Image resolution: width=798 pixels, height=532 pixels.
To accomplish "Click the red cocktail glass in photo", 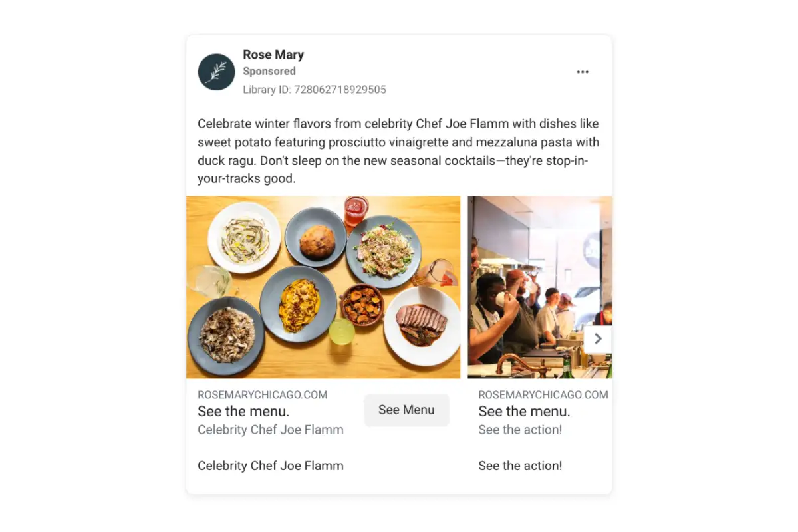I will pos(356,210).
